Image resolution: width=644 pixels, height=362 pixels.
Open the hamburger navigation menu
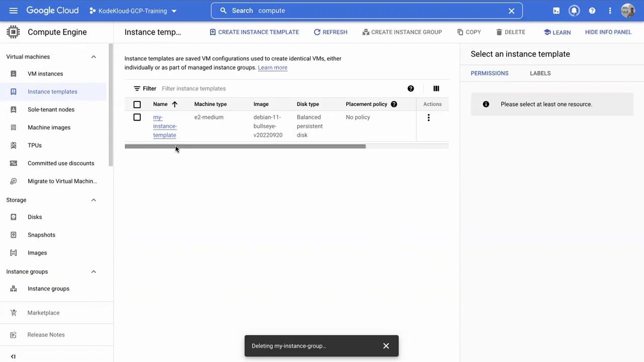click(x=14, y=11)
